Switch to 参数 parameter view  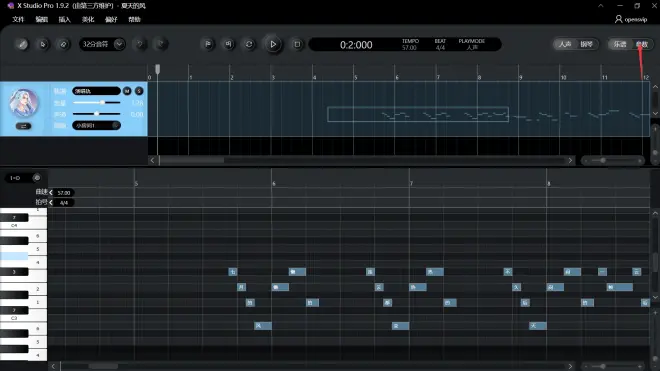click(x=642, y=44)
